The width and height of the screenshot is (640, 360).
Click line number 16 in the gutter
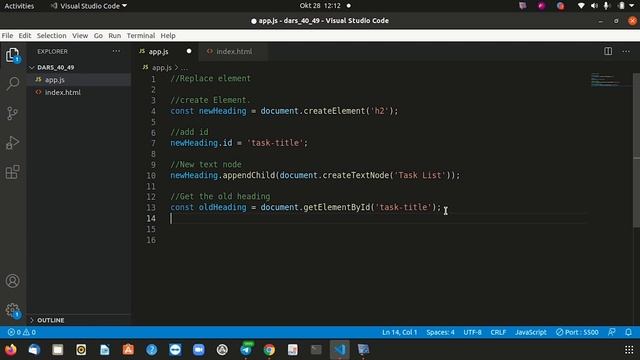(151, 240)
